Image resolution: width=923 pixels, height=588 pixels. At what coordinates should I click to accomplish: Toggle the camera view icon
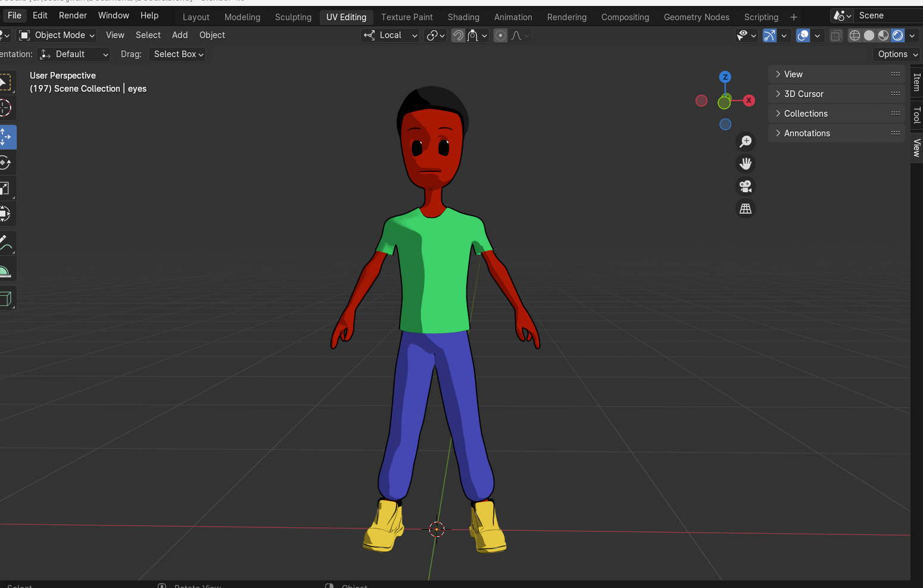(x=746, y=186)
